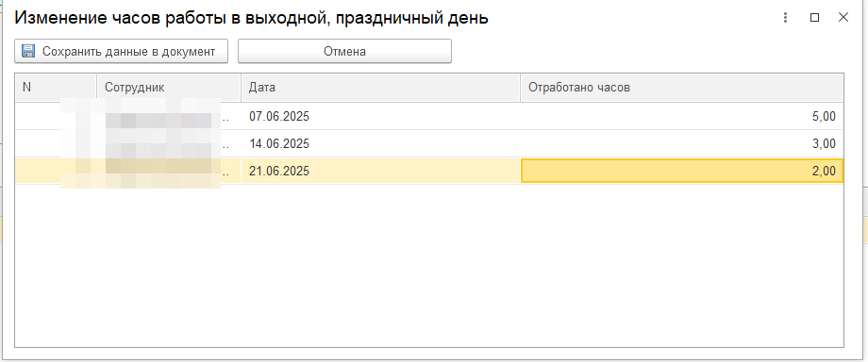Select the date cell 21.06.2025
The width and height of the screenshot is (868, 362).
point(381,171)
